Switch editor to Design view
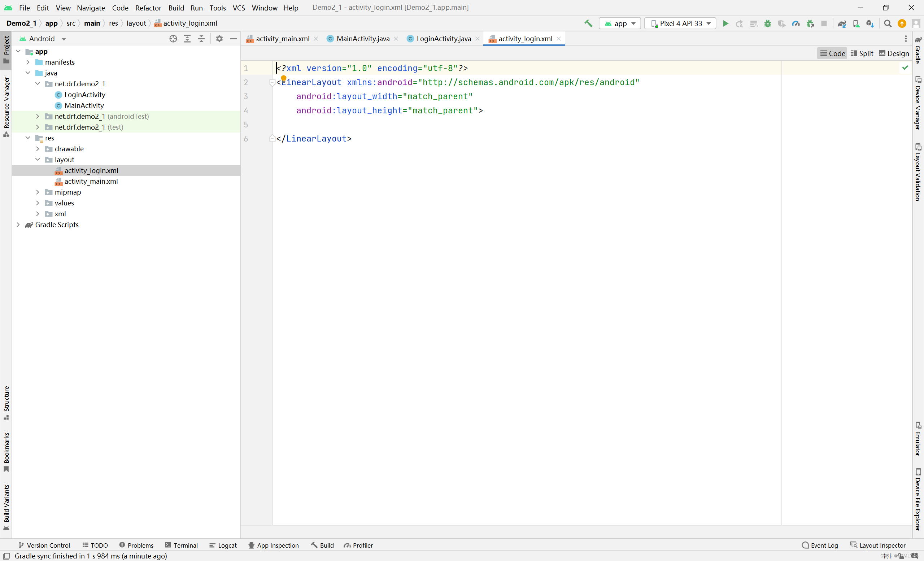924x561 pixels. (x=894, y=53)
